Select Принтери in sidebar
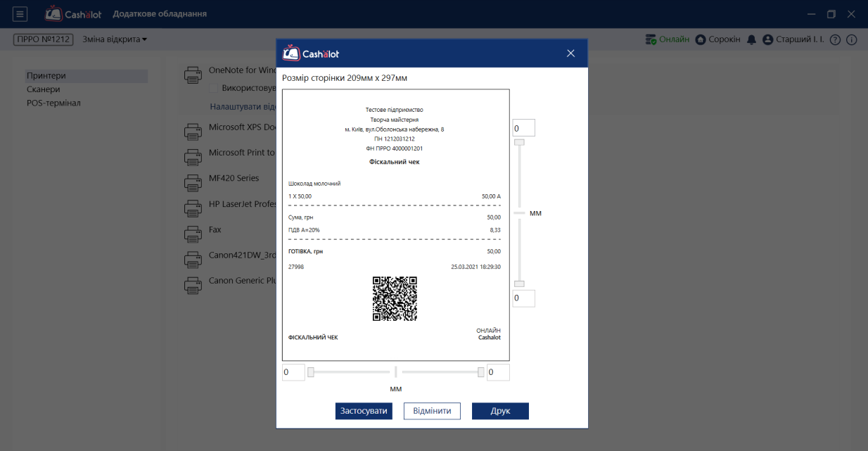This screenshot has height=451, width=868. [87, 76]
